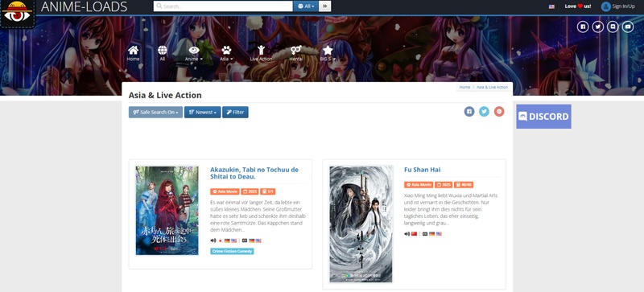Click the Filter button
The image size is (644, 292).
(235, 112)
